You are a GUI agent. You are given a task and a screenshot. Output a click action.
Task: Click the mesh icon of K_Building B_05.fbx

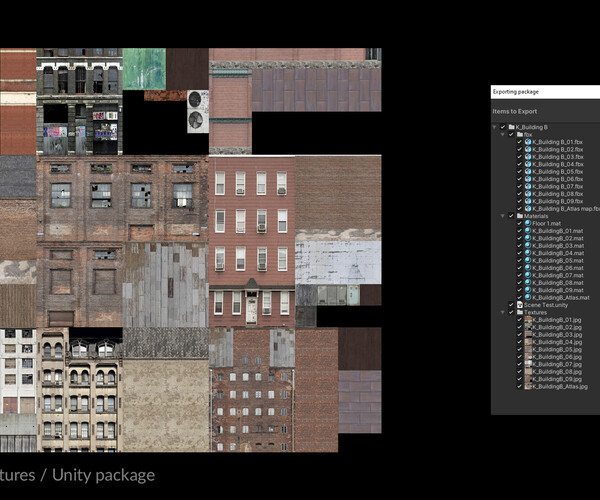(x=528, y=171)
